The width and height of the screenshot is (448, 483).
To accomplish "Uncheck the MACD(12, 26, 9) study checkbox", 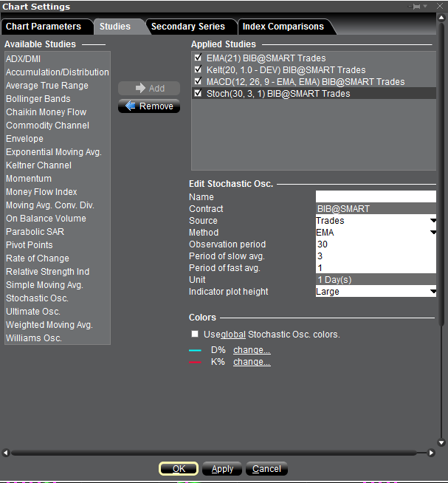I will point(198,81).
